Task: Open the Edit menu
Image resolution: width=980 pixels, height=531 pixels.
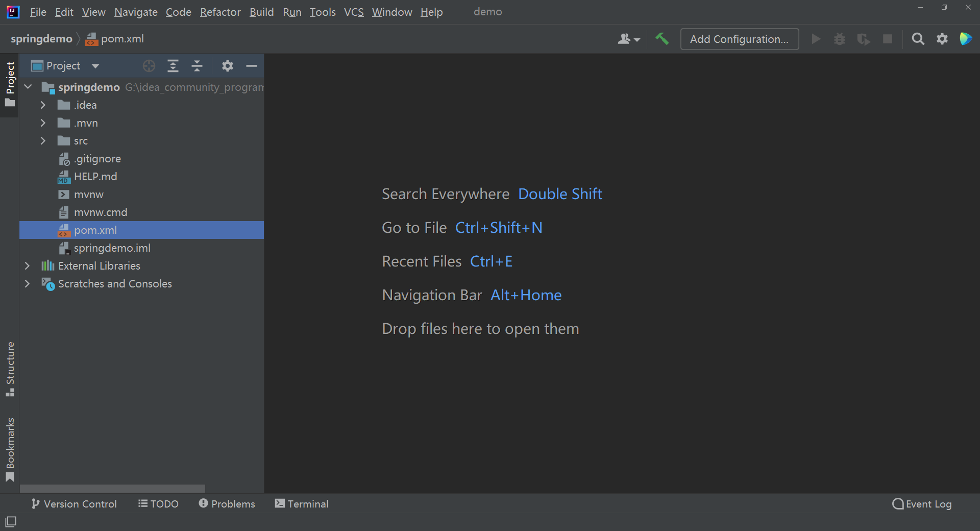Action: [64, 12]
